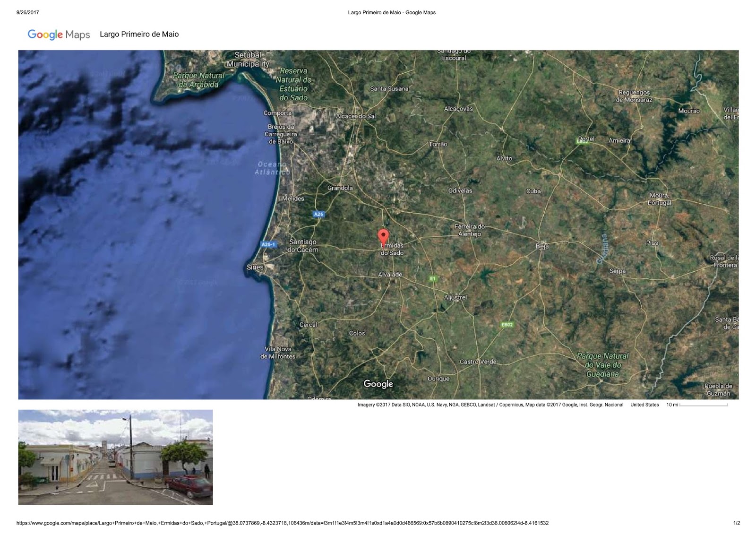Viewport: 756px width, 535px height.
Task: Click the Reguengos de Monsaraz label
Action: [x=634, y=96]
